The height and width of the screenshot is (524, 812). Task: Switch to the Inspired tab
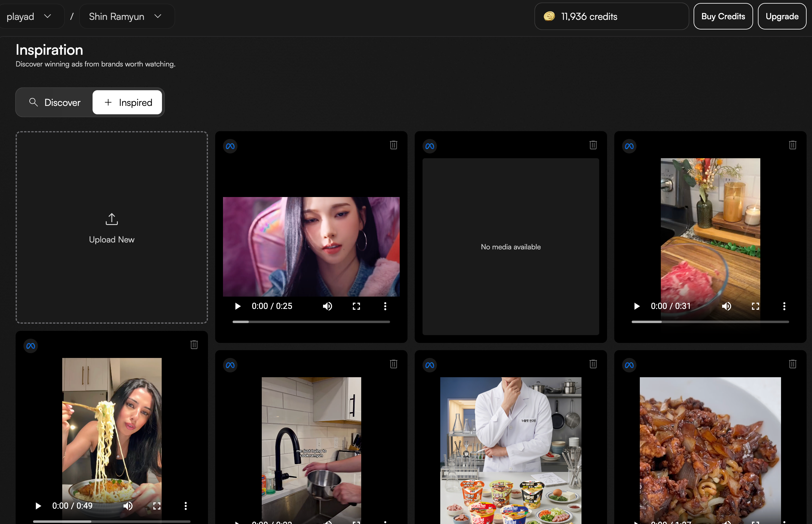(x=127, y=102)
